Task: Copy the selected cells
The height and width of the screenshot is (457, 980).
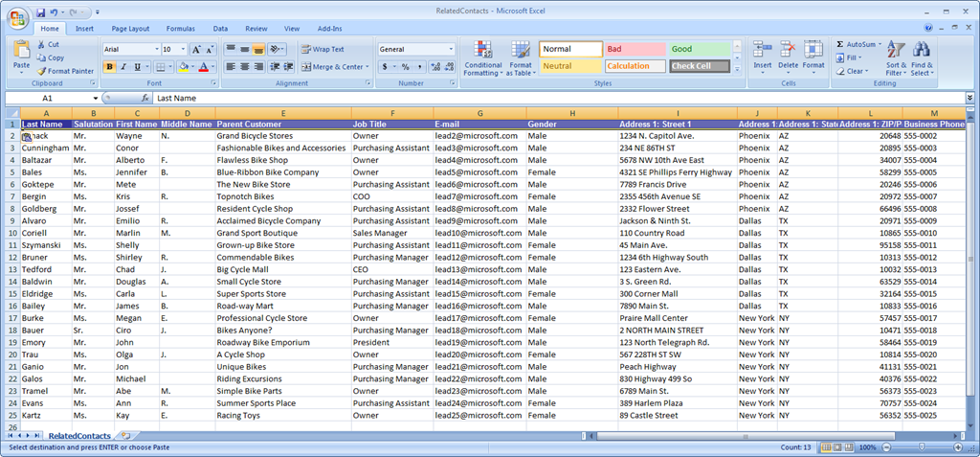Action: click(x=50, y=57)
